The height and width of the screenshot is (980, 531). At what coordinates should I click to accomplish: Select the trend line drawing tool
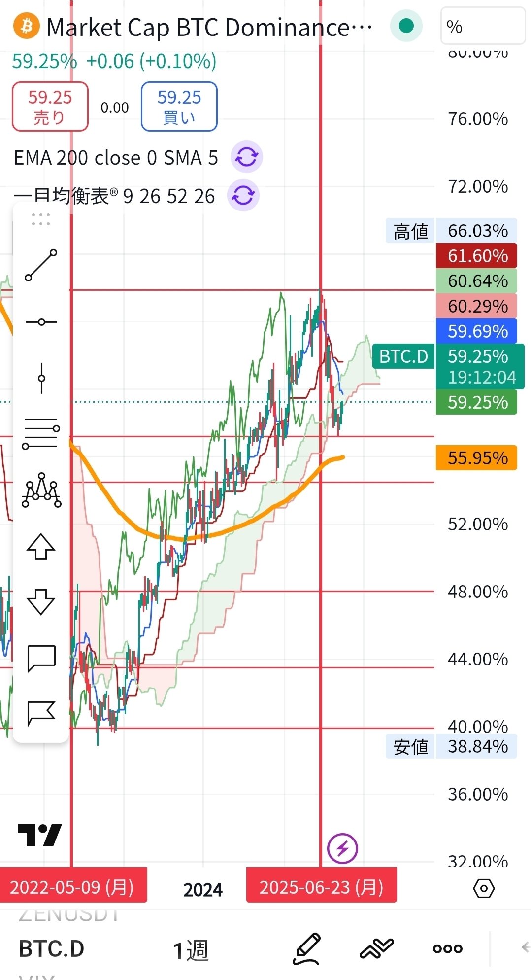41,265
